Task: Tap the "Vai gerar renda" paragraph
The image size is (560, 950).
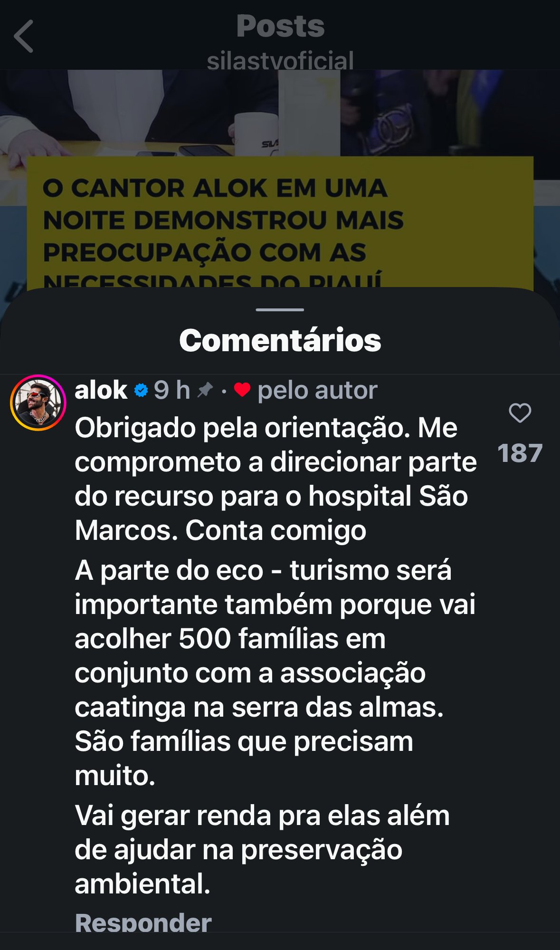Action: [262, 850]
